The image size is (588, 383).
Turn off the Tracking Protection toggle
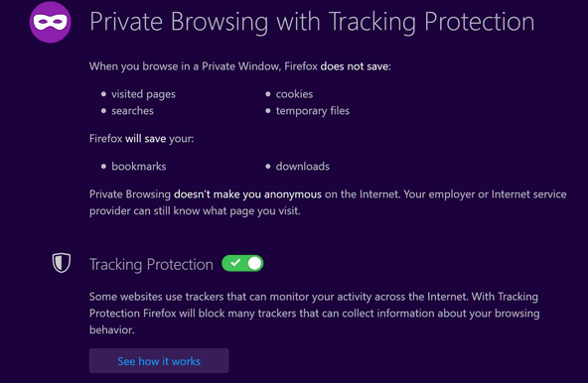[242, 264]
